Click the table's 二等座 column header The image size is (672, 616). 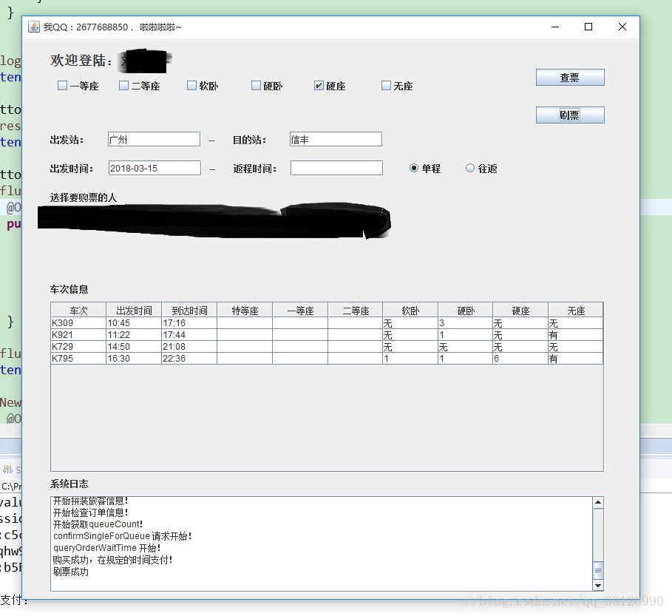356,311
